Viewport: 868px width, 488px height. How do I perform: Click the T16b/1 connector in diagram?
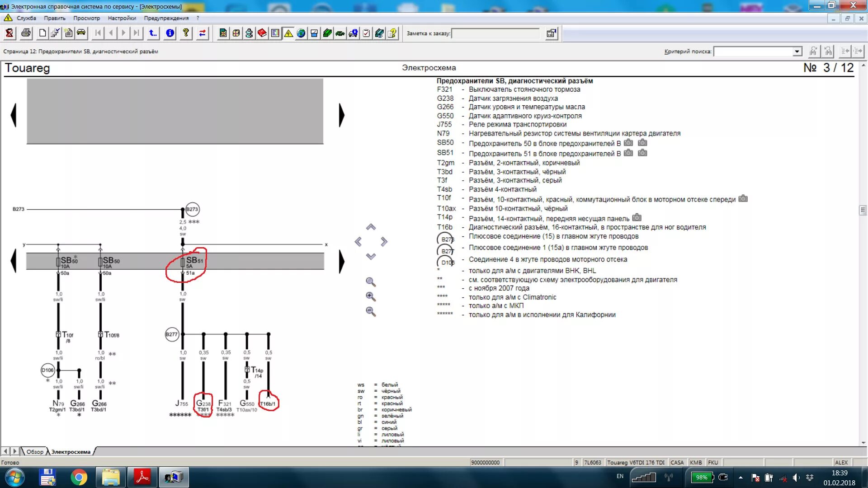(x=268, y=404)
